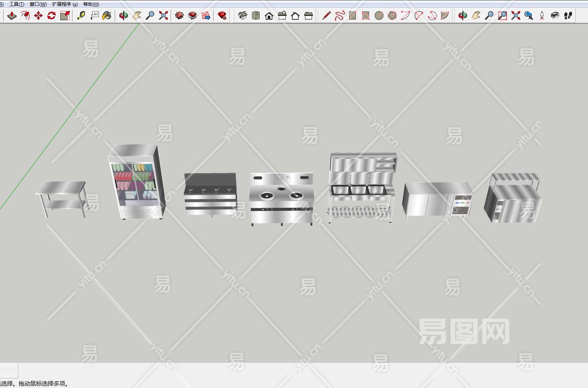
Task: Select the Circle tool
Action: tap(379, 16)
